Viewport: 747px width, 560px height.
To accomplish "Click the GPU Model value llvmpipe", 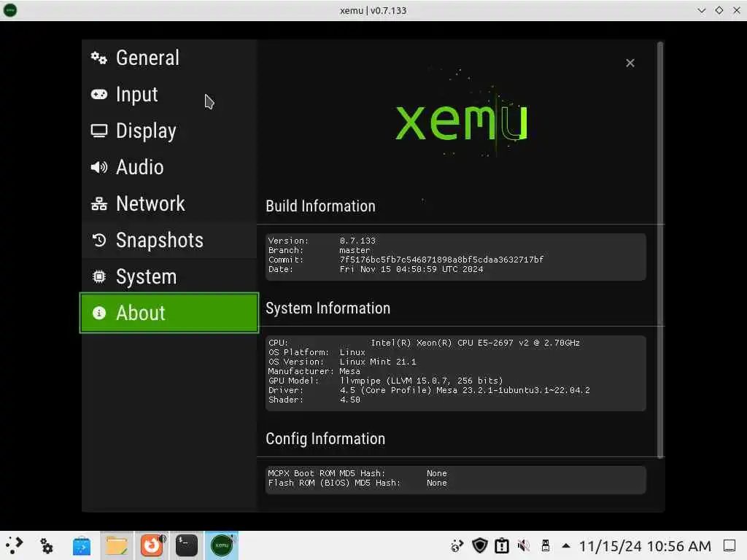I will (421, 381).
